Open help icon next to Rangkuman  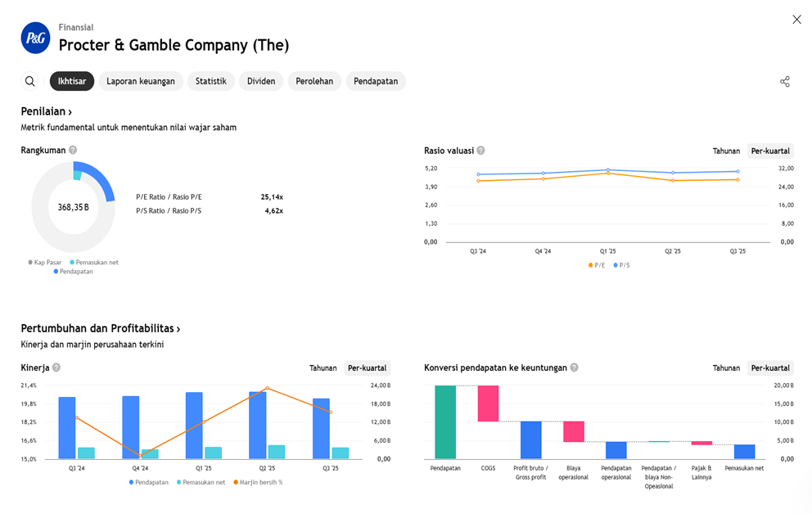[73, 150]
